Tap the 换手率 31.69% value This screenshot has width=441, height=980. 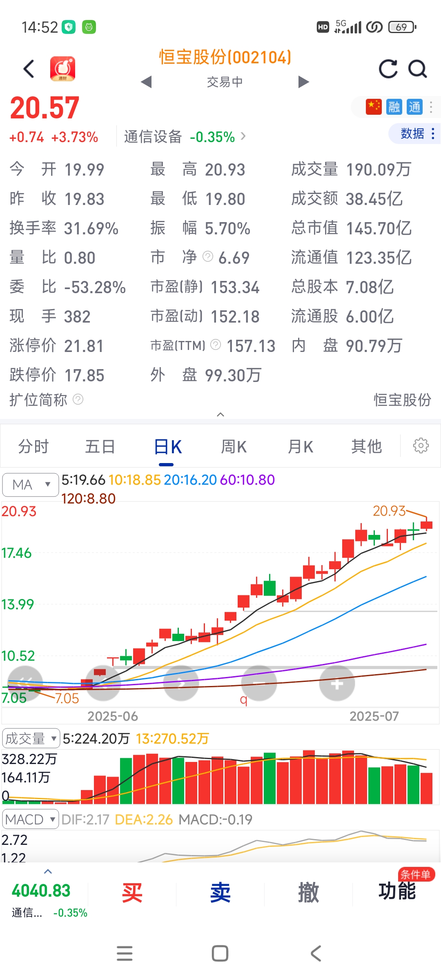(91, 228)
